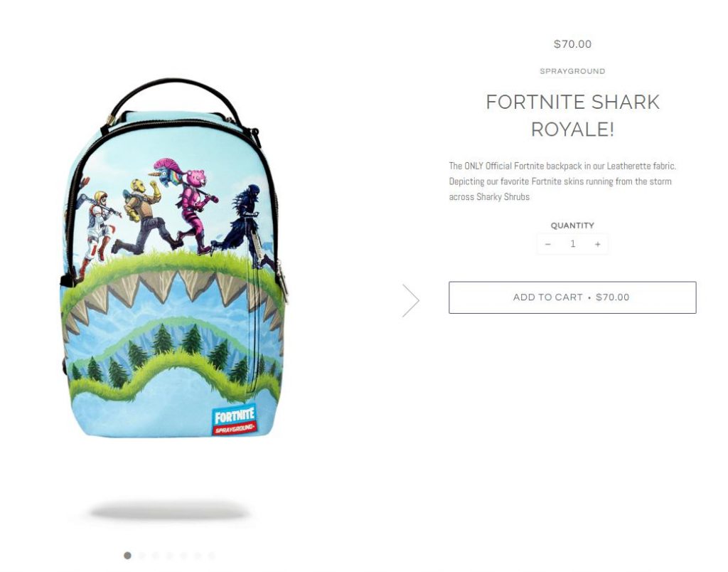Go to the last carousel dot

[211, 555]
